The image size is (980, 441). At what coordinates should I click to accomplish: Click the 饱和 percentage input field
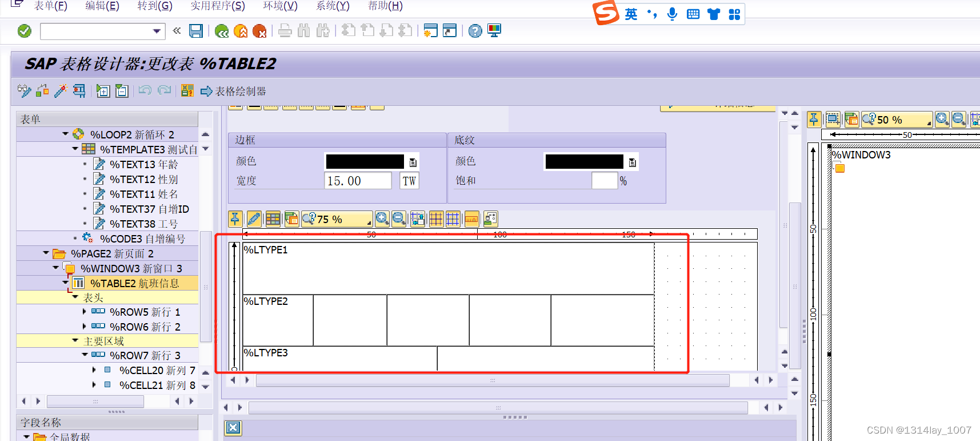pyautogui.click(x=605, y=181)
